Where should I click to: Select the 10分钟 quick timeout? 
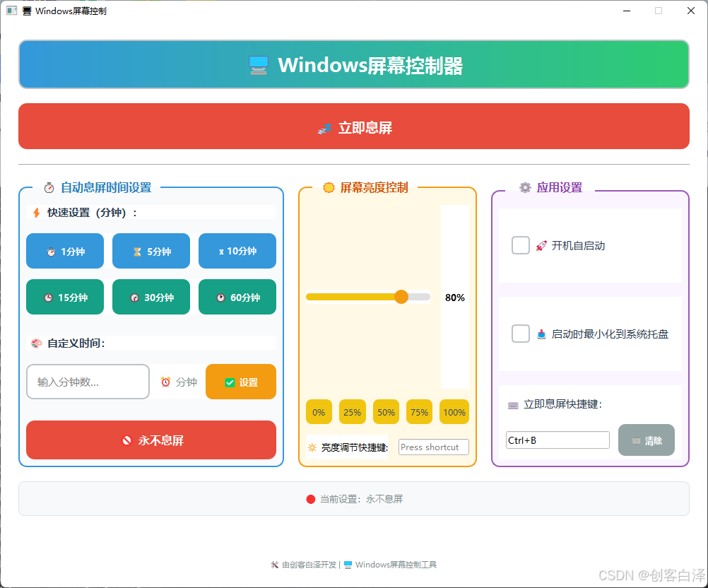[237, 251]
